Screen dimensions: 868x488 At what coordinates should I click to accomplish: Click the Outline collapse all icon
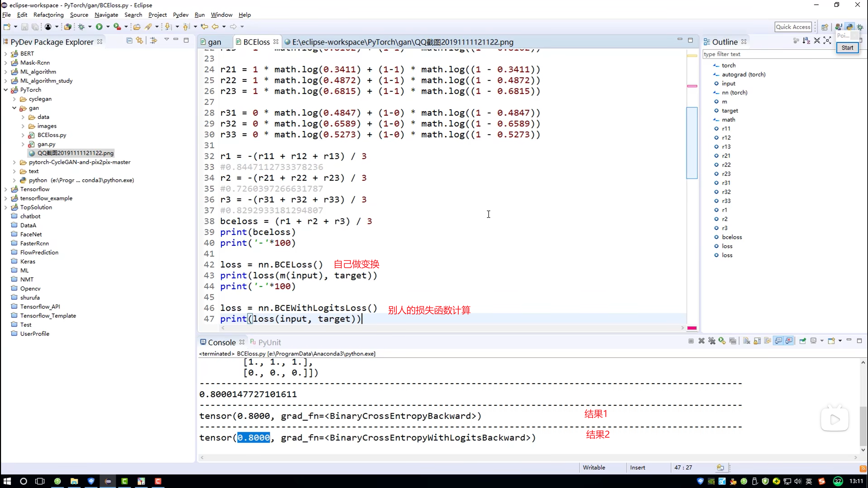817,41
